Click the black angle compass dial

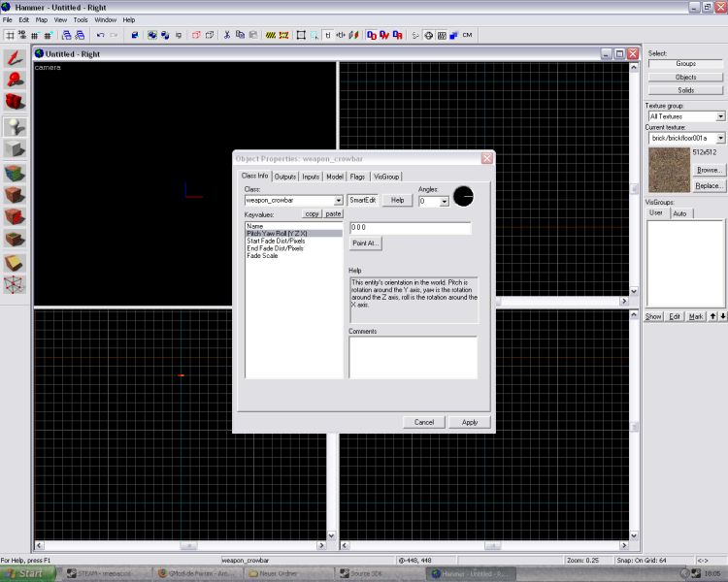(x=463, y=196)
